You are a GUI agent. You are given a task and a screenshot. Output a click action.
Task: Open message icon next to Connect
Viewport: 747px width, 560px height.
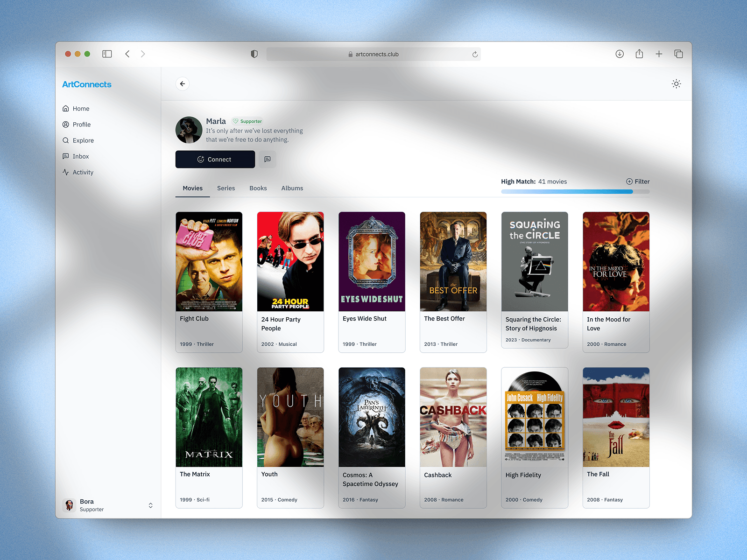coord(268,159)
